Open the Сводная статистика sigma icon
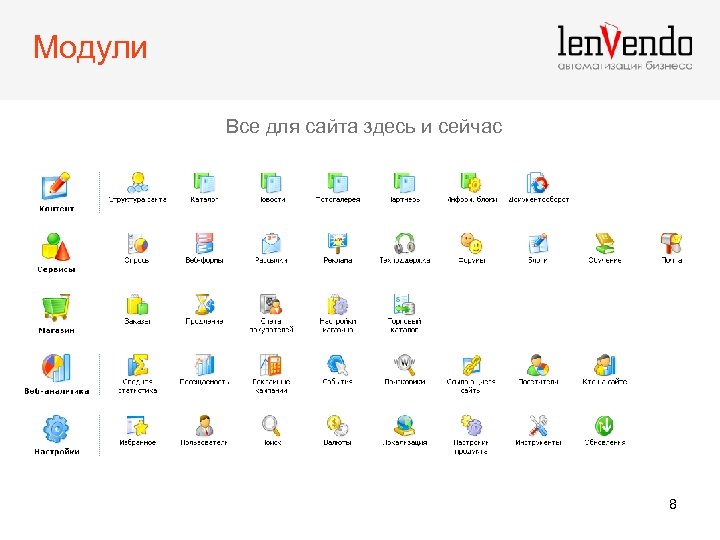 tap(137, 365)
